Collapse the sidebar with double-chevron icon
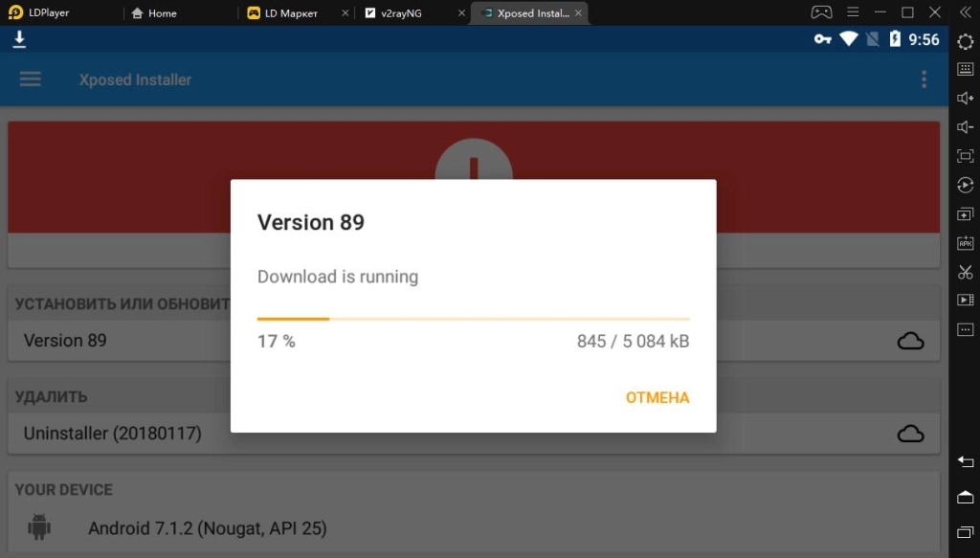The width and height of the screenshot is (980, 558). (965, 11)
